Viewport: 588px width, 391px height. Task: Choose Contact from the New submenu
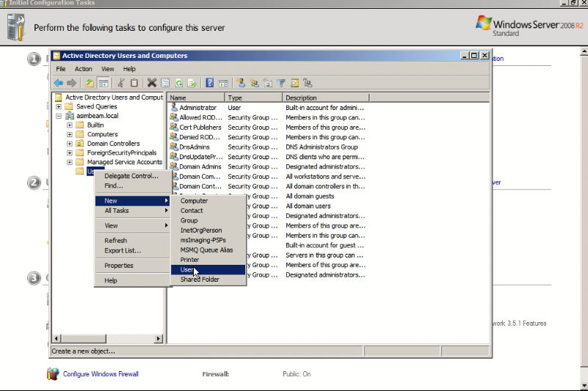(x=208, y=211)
